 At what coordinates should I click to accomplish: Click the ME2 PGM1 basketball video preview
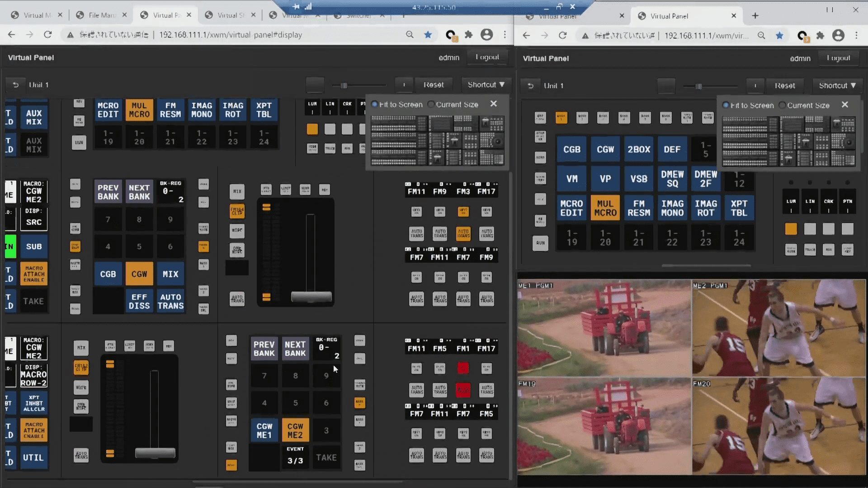778,328
